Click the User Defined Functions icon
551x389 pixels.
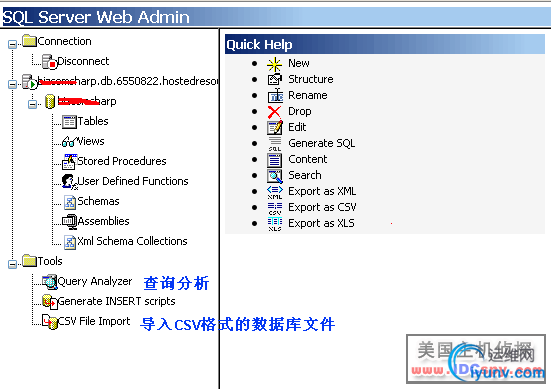69,182
